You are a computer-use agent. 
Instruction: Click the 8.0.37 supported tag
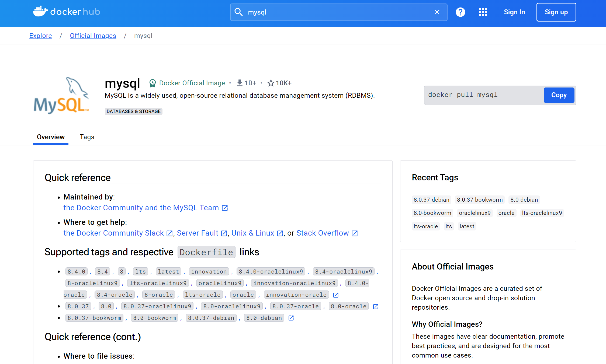point(78,306)
